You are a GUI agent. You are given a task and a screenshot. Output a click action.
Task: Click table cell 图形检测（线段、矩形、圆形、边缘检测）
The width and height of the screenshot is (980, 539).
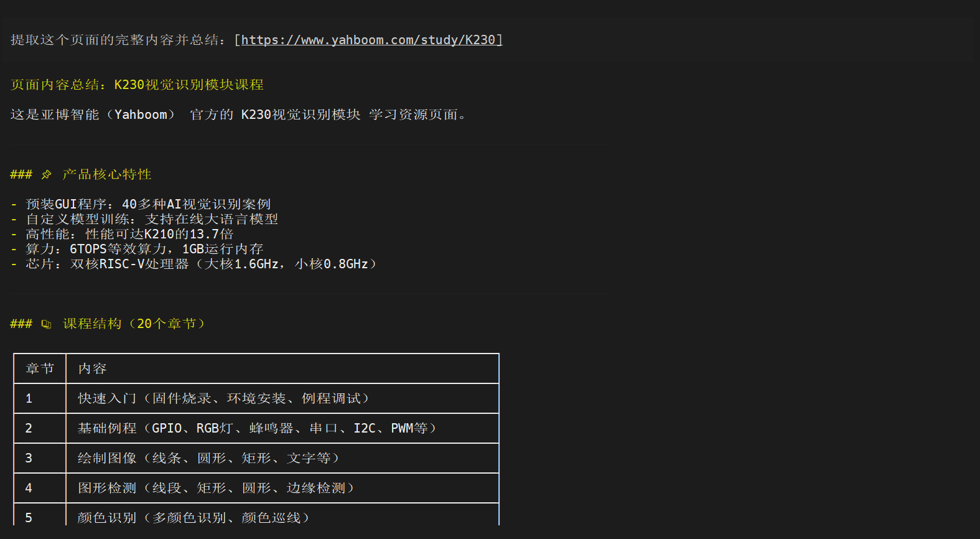click(282, 488)
